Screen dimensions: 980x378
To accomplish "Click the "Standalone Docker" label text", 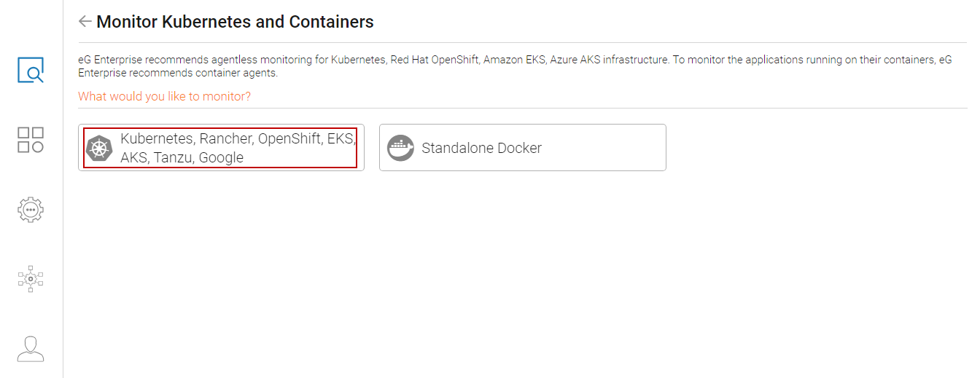I will pyautogui.click(x=481, y=148).
